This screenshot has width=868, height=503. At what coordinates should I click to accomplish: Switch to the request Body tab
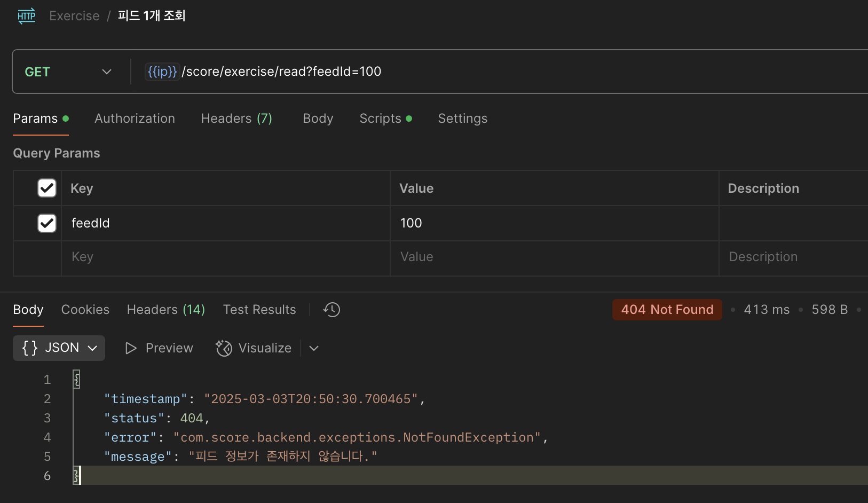[x=318, y=119]
